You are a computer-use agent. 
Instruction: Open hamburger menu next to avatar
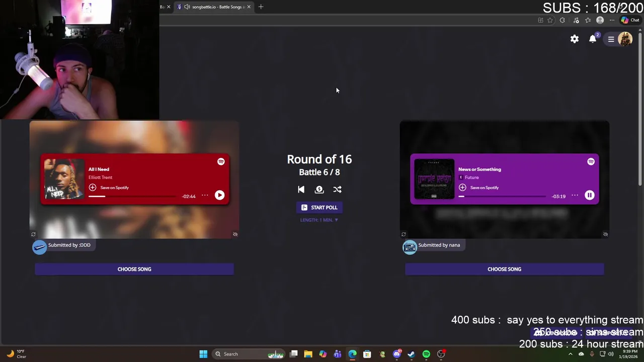click(x=611, y=39)
